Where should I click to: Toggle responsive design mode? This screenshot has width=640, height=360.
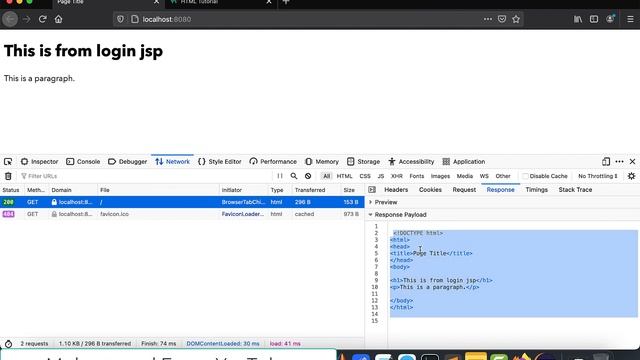pos(606,162)
